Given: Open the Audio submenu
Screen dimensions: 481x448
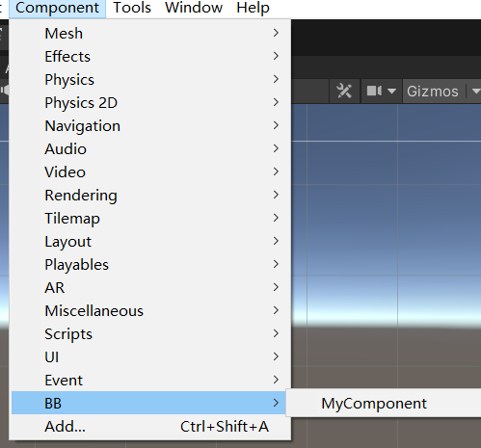Looking at the screenshot, I should coord(149,149).
